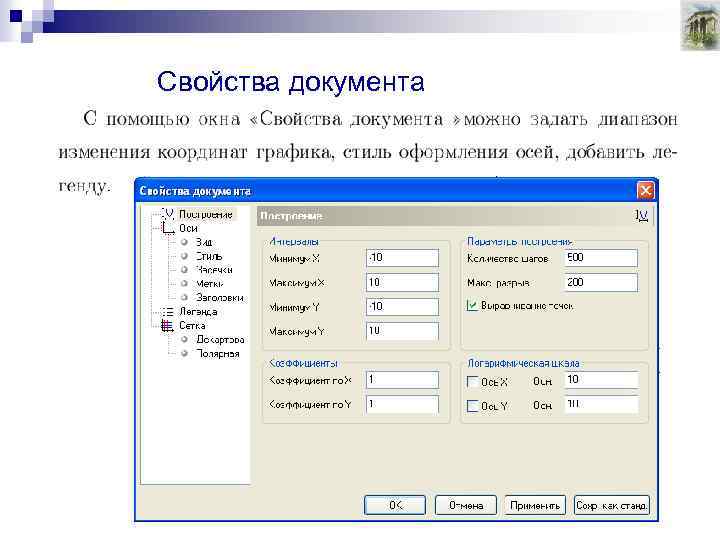Viewport: 720px width, 540px height.
Task: Open the Сетка tree node
Action: click(192, 326)
